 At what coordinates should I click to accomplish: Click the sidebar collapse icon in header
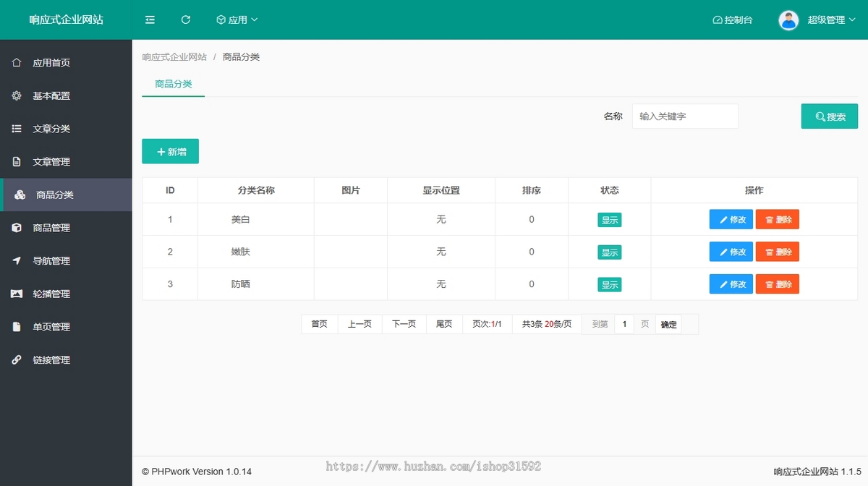click(x=150, y=20)
